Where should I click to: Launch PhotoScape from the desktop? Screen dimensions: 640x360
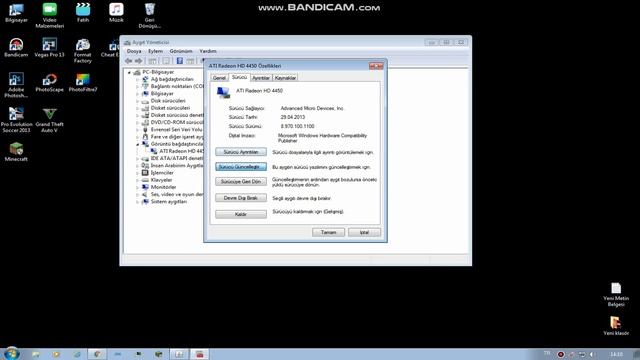(x=49, y=82)
